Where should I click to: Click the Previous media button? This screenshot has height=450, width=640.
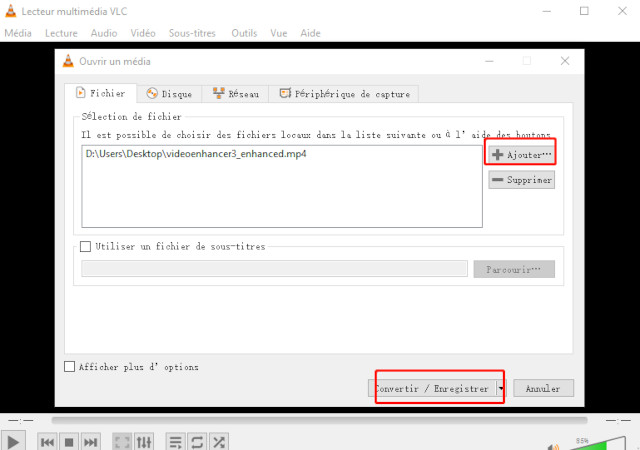47,442
